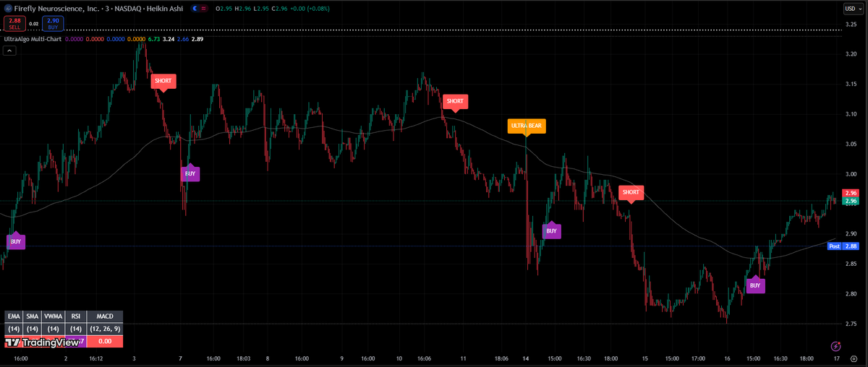Viewport: 868px width, 367px height.
Task: Click the 17 date label on the time axis
Action: (836, 358)
